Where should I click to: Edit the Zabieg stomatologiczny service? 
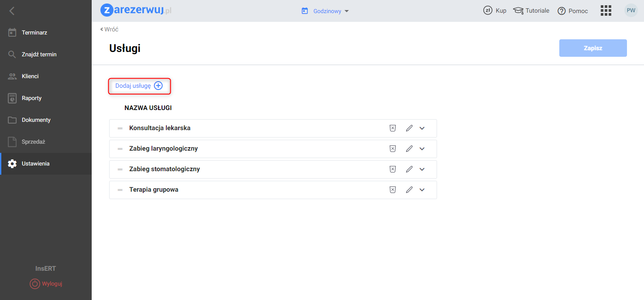(x=409, y=169)
